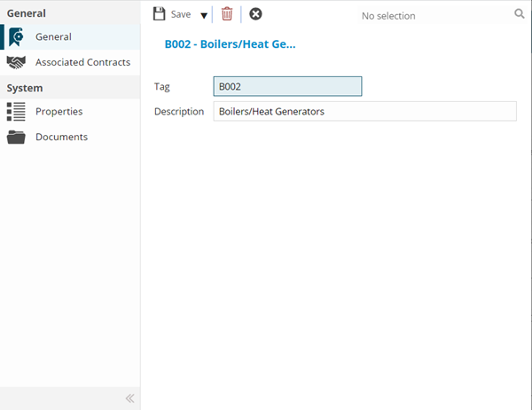Click the circled X cancel icon
Image resolution: width=532 pixels, height=410 pixels.
pyautogui.click(x=255, y=14)
